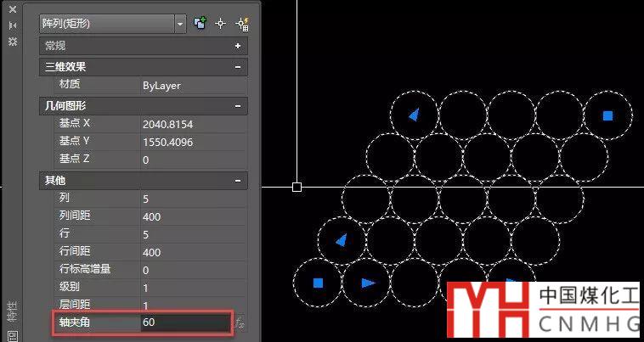Expand the 常规 section
Screen dimensions: 644x342
click(238, 46)
